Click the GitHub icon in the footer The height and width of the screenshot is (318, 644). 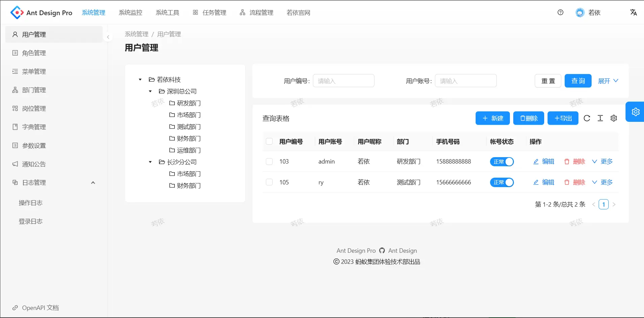coord(382,250)
